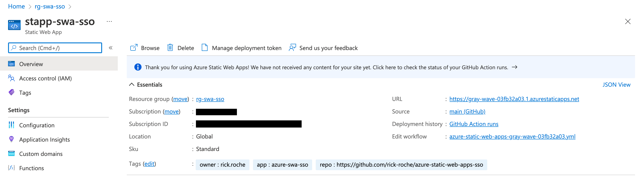This screenshot has width=644, height=176.
Task: Open the more options ellipsis beside stapp-swa-sso
Action: point(109,21)
